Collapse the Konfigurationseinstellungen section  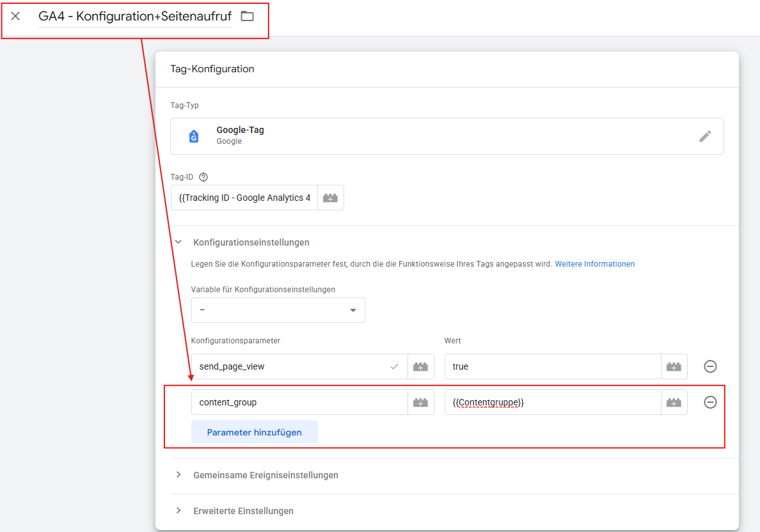pos(178,242)
